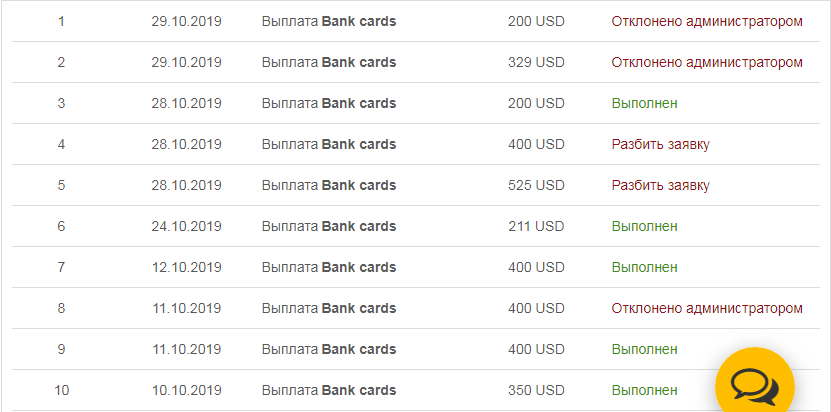831x412 pixels.
Task: Open the yellow live chat bubble
Action: pyautogui.click(x=754, y=384)
